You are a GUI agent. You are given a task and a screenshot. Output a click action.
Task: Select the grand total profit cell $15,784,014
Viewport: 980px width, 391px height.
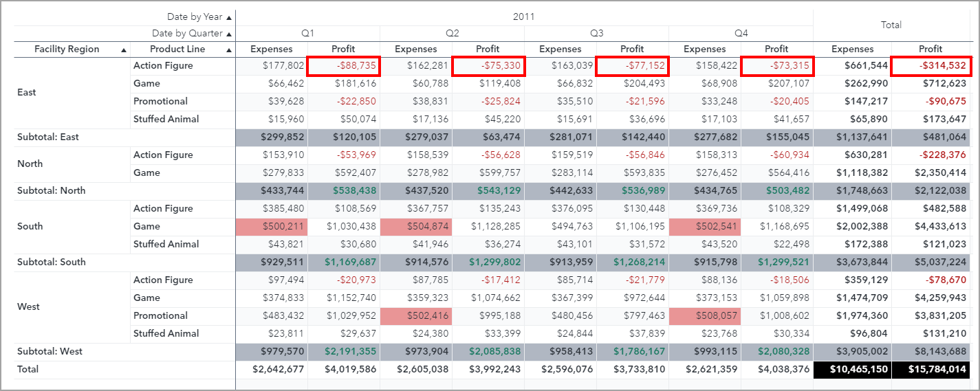click(x=930, y=369)
